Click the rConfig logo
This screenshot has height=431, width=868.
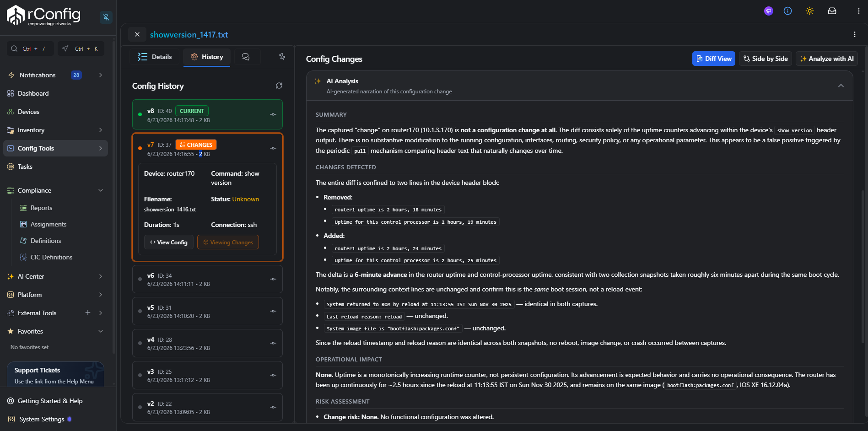(x=43, y=16)
